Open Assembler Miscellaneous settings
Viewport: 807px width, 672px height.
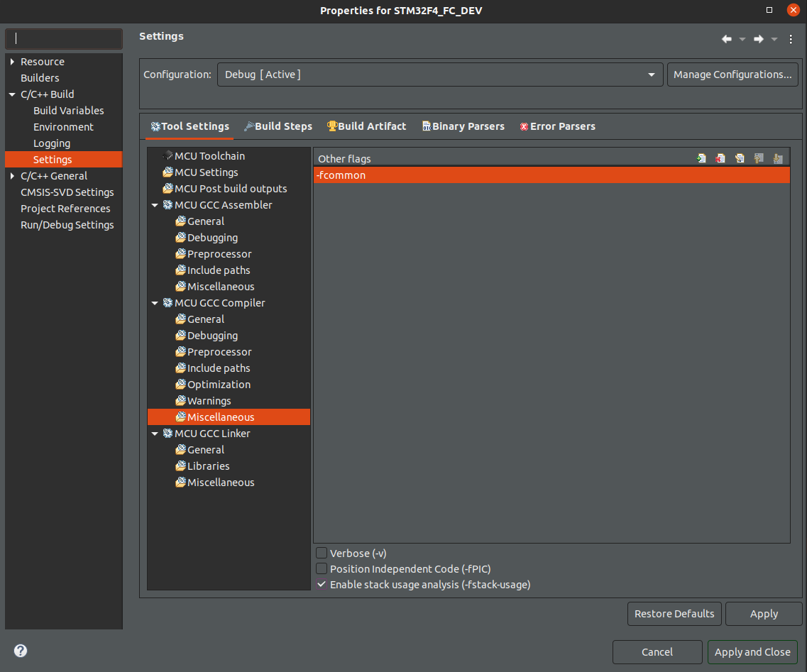214,287
